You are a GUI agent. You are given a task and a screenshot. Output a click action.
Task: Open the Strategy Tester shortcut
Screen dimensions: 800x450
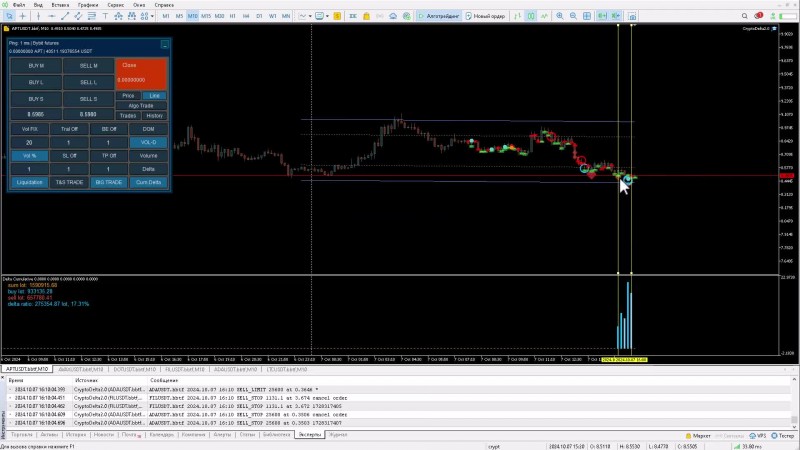pos(782,436)
